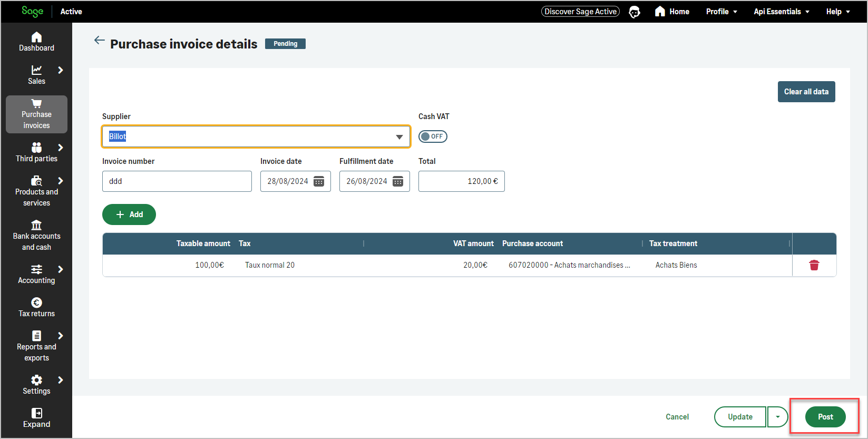868x439 pixels.
Task: Click the Update button
Action: [x=740, y=417]
